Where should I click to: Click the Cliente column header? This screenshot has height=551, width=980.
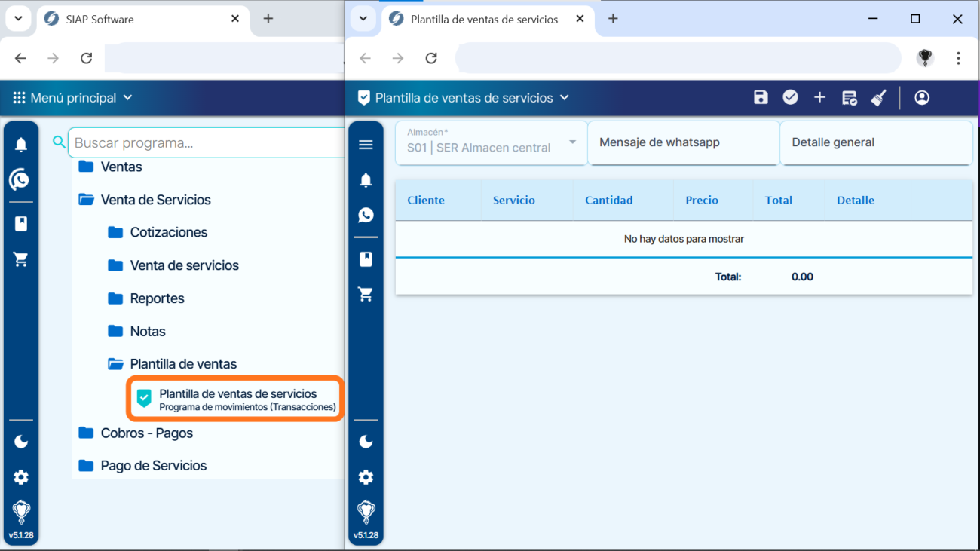tap(426, 201)
